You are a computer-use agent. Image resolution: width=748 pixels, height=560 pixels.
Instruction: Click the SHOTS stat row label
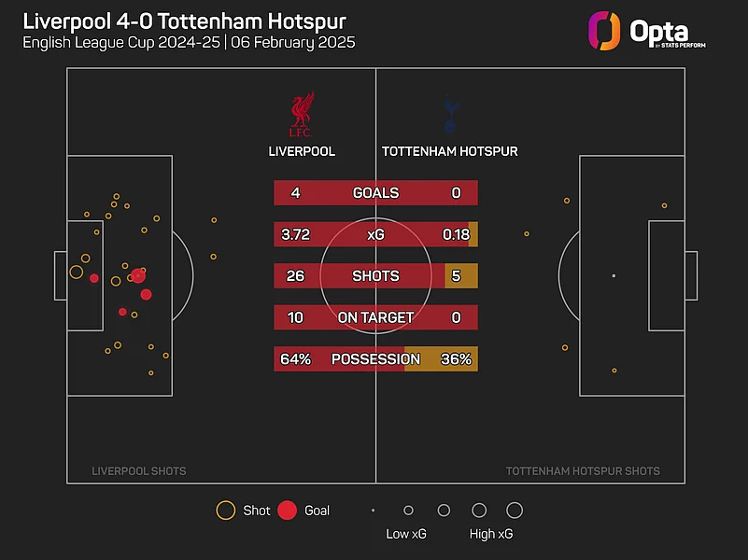375,276
